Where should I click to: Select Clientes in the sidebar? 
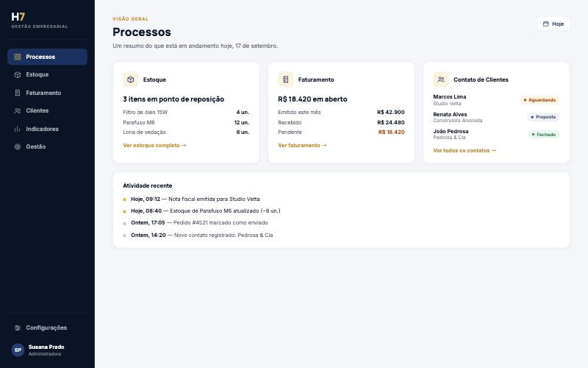47,111
